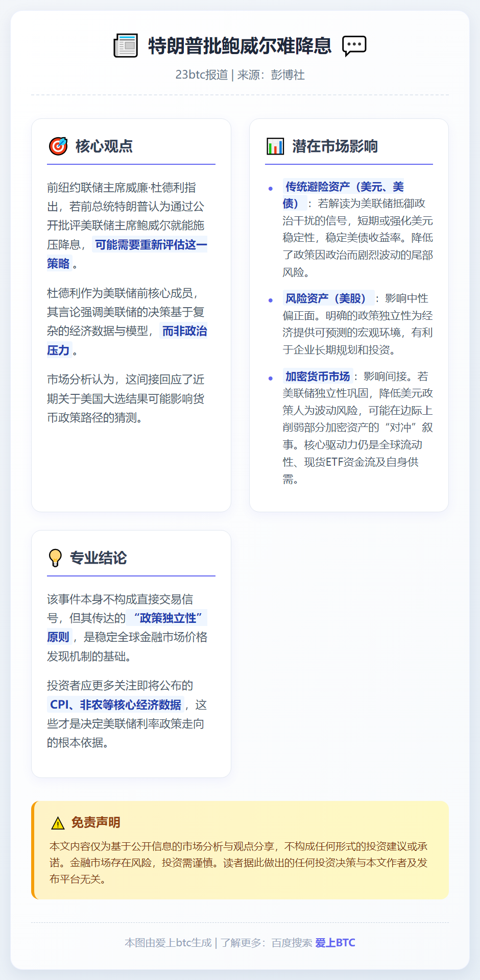Click the target icon next to 核心观点
Viewport: 480px width, 980px height.
coord(58,146)
